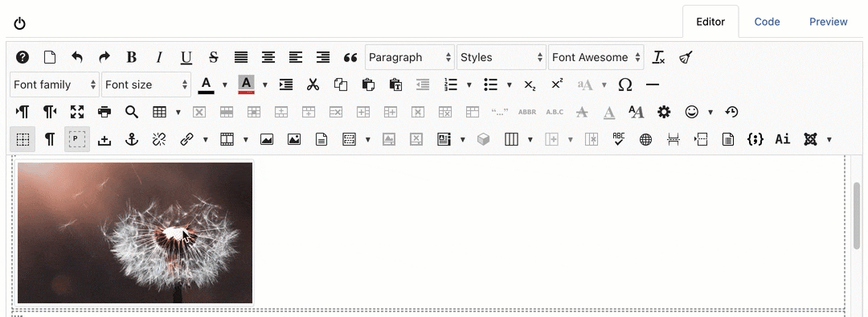Open the Font family dropdown

[x=55, y=84]
